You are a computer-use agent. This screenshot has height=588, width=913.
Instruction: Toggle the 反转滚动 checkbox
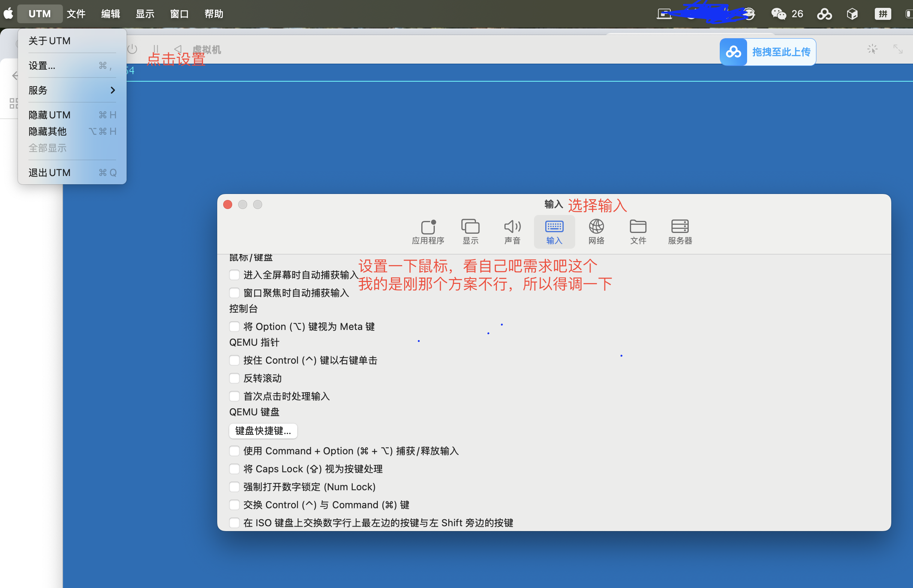point(234,378)
